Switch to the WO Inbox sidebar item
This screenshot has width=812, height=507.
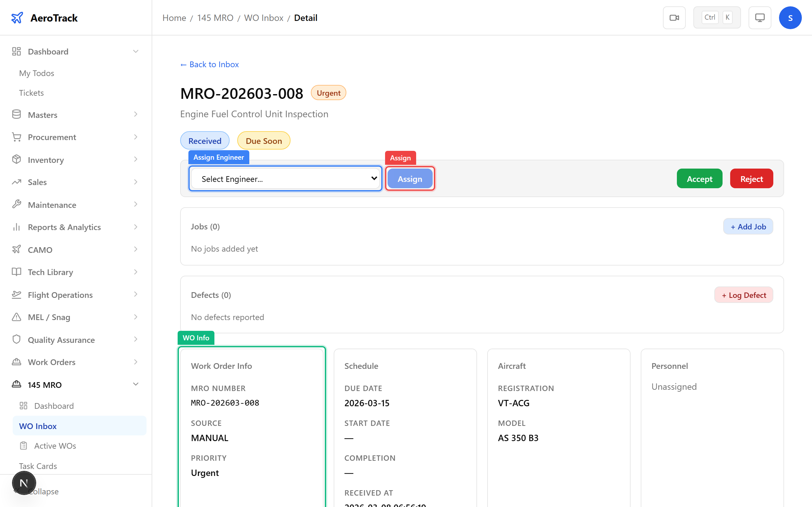(x=38, y=426)
